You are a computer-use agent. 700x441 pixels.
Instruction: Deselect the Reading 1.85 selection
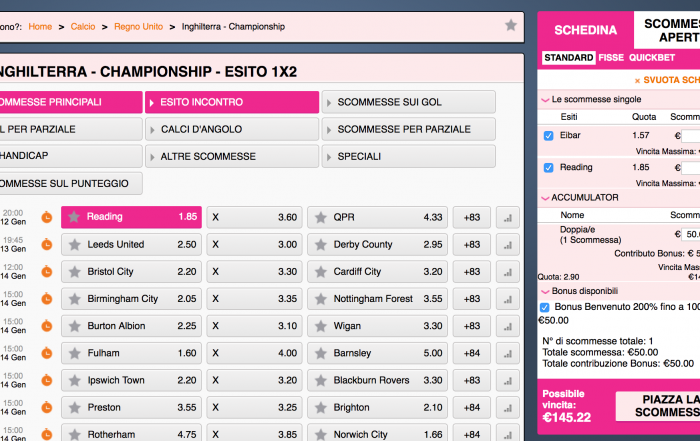[131, 217]
